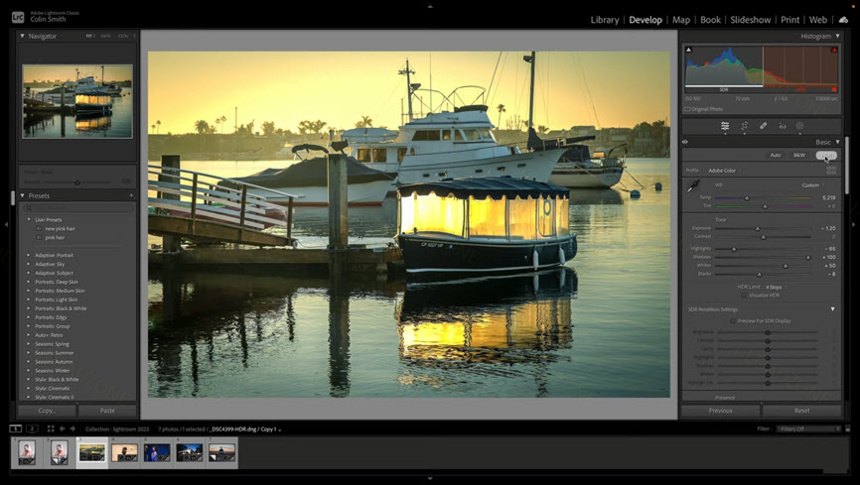Enable Preview For SDR Display checkbox
Viewport: 860px width, 485px height.
[733, 321]
